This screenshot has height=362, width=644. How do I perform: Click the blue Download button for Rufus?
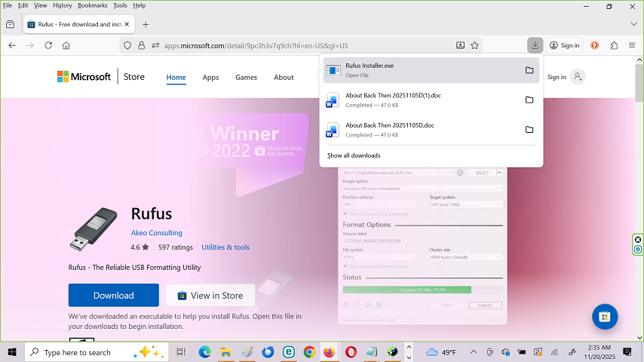click(113, 295)
